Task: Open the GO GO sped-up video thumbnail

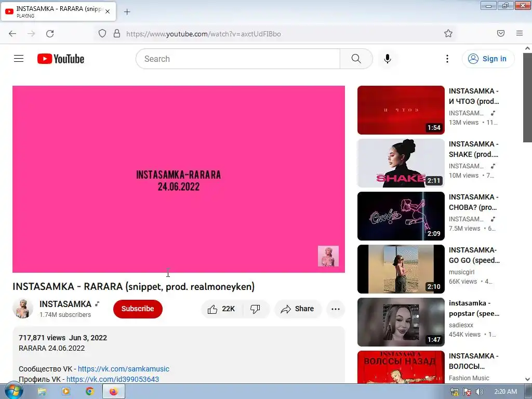Action: coord(401,269)
